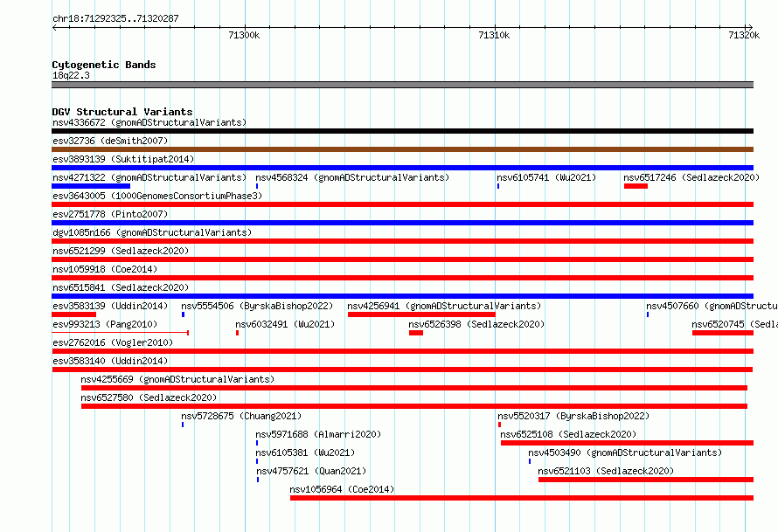Click the nsv4336672 gnomAD variant label
Image resolution: width=778 pixels, height=532 pixels.
tap(149, 122)
